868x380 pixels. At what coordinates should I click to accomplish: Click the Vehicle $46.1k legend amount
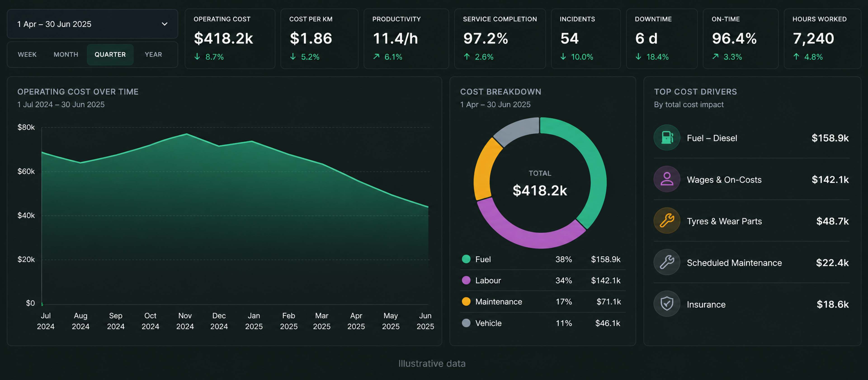tap(608, 323)
